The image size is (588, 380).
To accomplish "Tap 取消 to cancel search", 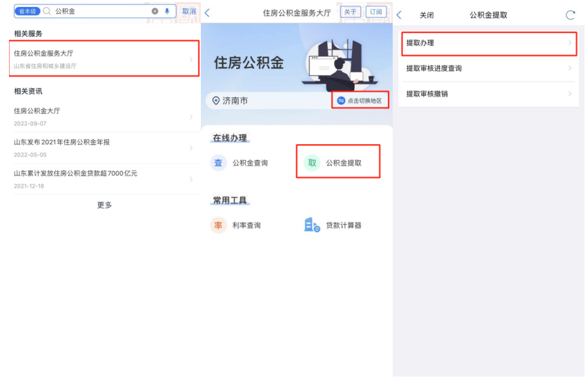I will pos(189,11).
